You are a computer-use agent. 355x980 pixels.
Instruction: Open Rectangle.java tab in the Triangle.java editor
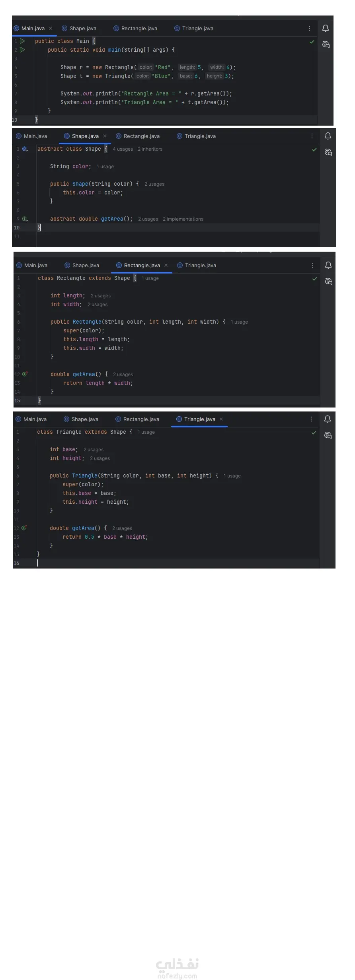137,419
